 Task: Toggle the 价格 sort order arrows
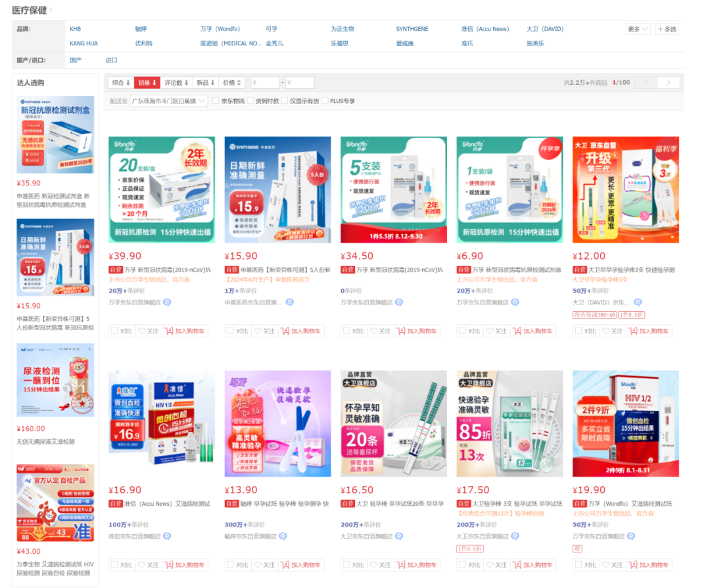click(x=232, y=82)
